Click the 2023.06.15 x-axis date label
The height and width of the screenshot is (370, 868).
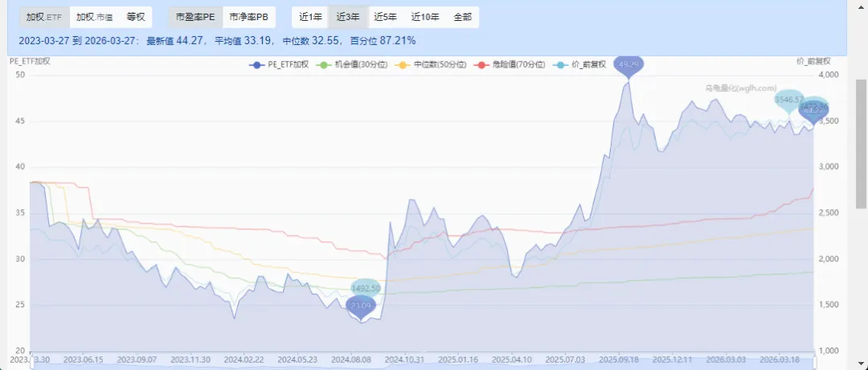pos(83,359)
